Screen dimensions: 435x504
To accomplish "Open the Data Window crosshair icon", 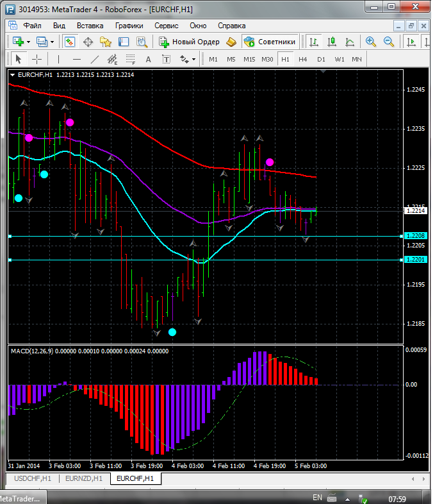I will (x=88, y=42).
